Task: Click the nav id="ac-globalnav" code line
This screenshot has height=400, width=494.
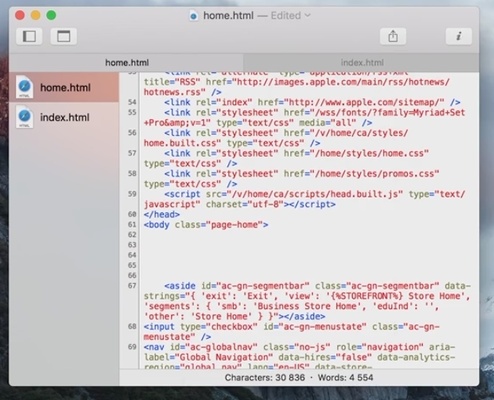Action: (x=299, y=357)
